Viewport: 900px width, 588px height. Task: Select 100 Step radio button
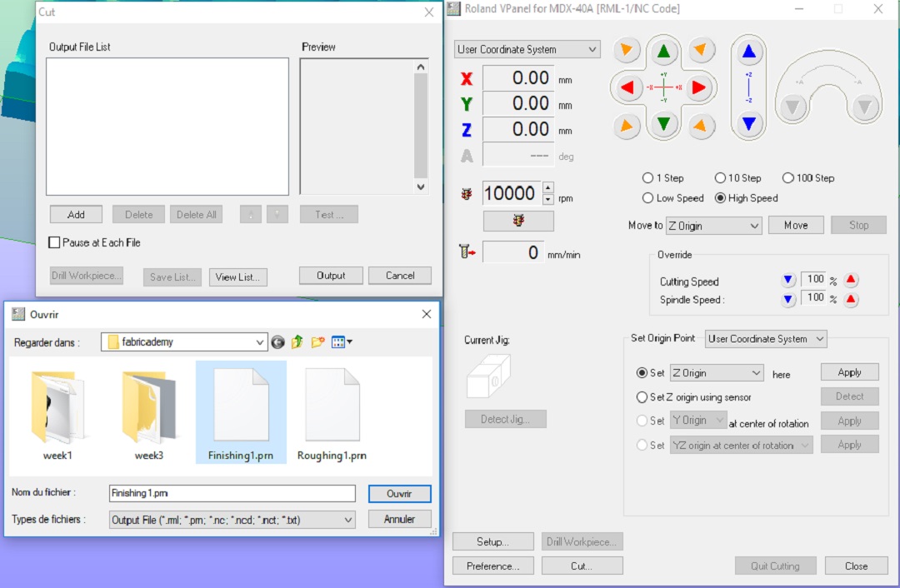[788, 178]
